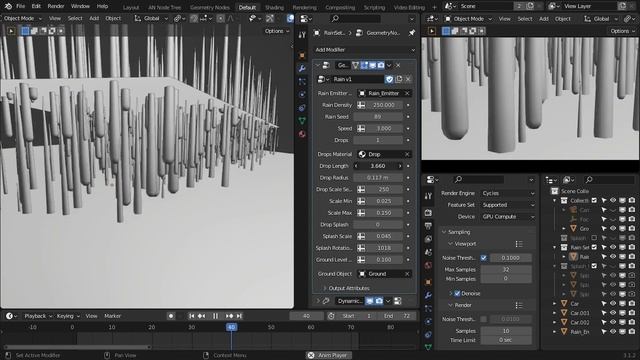Click the Rain Density value slider
The height and width of the screenshot is (360, 640).
click(383, 105)
